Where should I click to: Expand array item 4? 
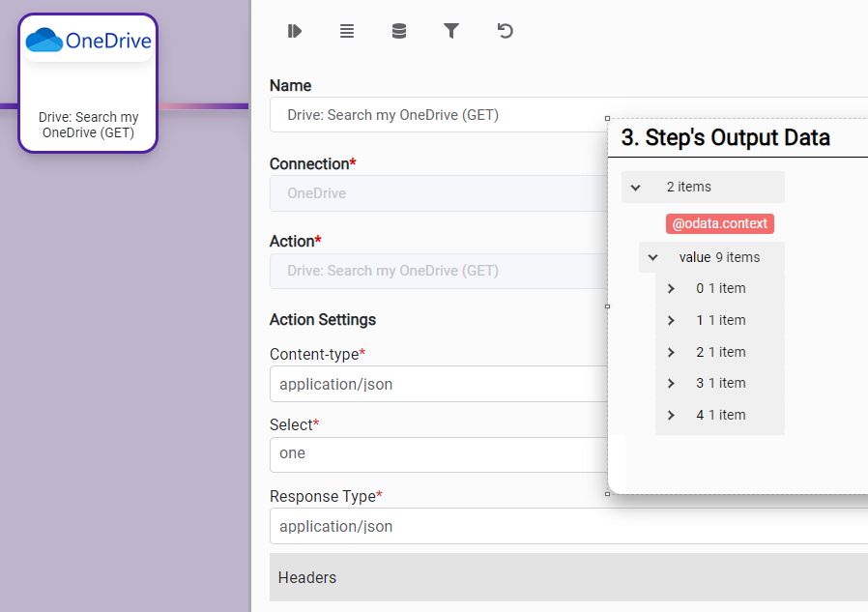671,416
